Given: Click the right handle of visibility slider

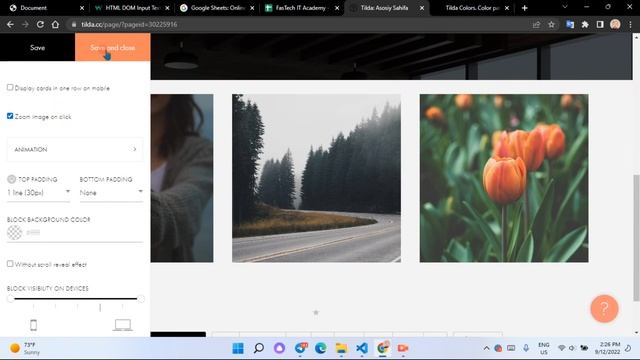Looking at the screenshot, I should (141, 299).
